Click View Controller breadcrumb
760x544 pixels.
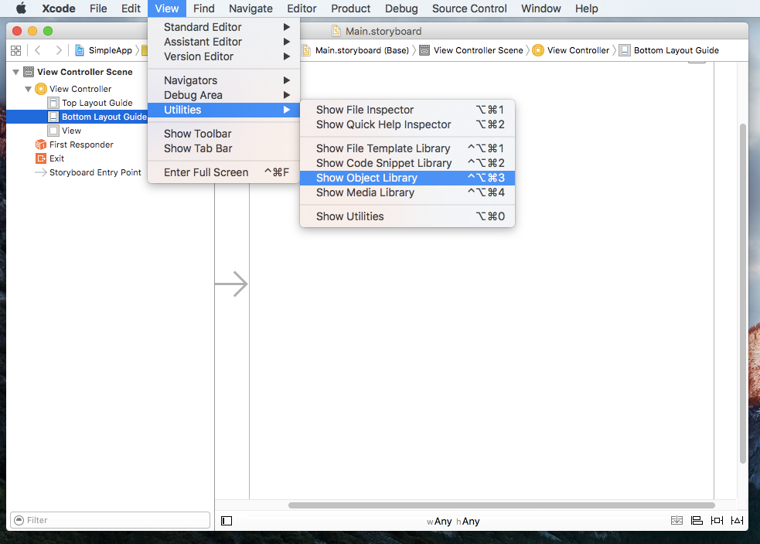571,50
